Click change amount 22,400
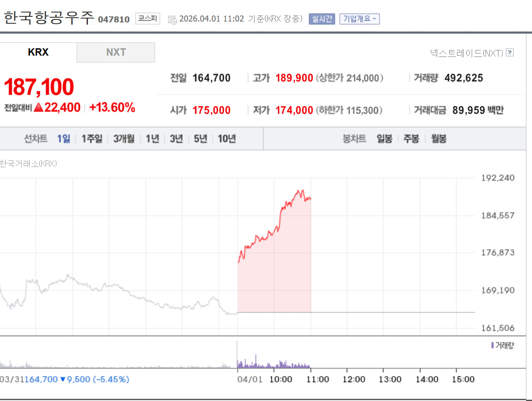The image size is (532, 401). [62, 107]
